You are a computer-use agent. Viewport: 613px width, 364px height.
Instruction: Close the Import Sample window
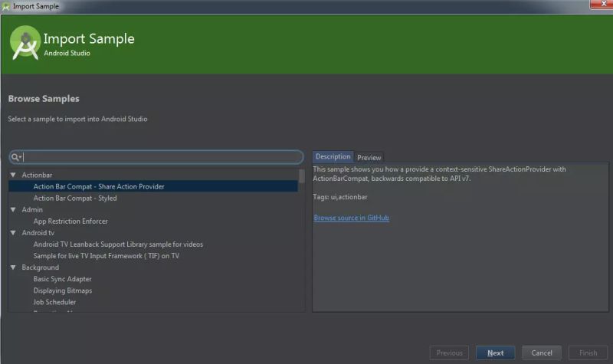(603, 4)
